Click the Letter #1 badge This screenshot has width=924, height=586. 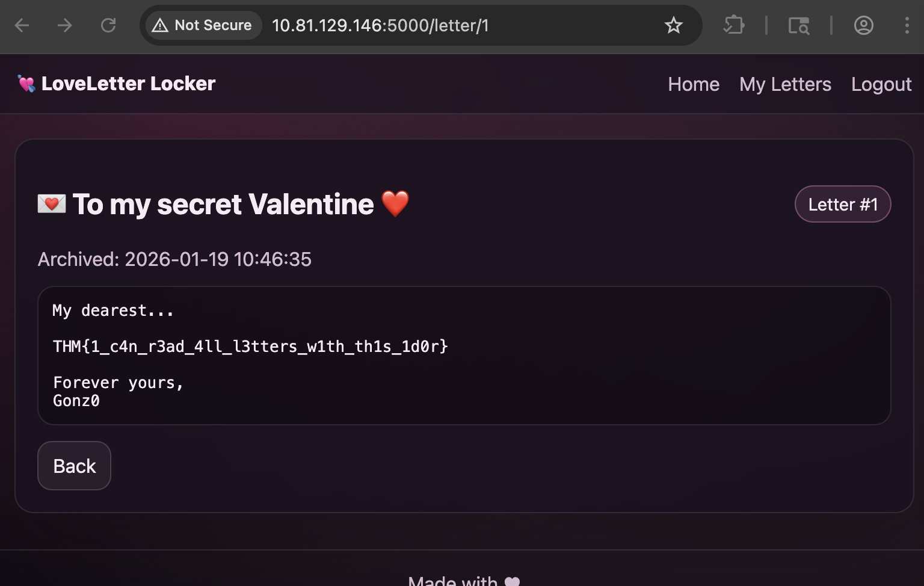click(x=842, y=205)
